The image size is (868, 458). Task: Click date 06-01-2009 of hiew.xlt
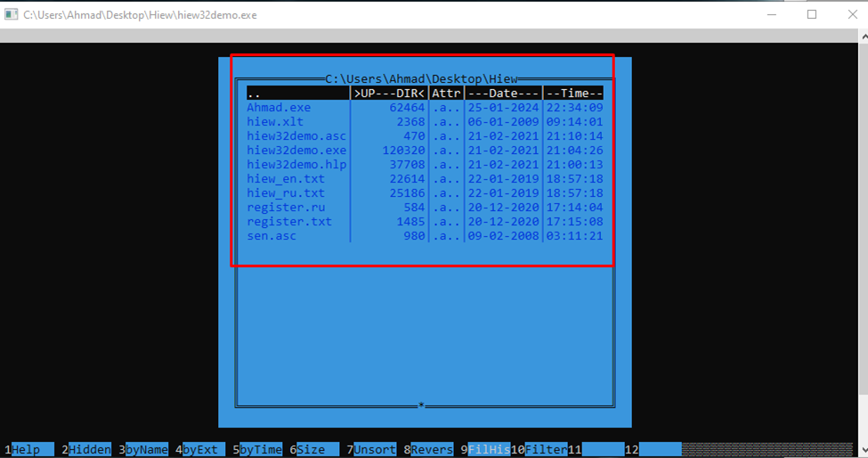tap(503, 122)
